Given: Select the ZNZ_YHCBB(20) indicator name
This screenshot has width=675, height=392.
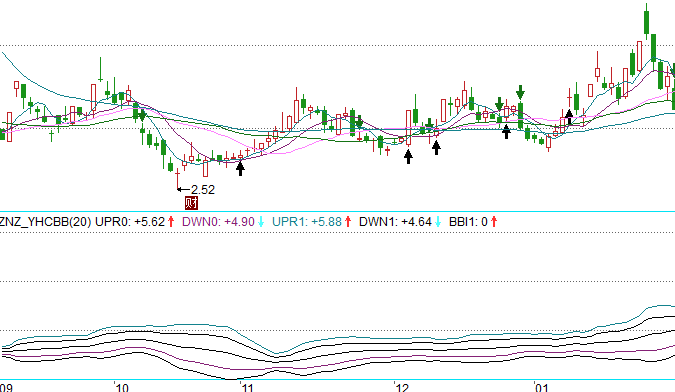Looking at the screenshot, I should (45, 222).
